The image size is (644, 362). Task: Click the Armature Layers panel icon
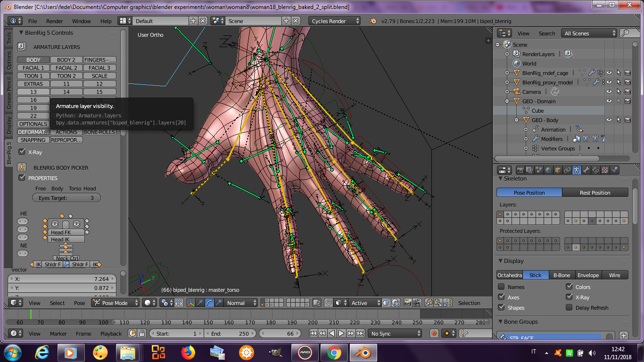pos(22,47)
